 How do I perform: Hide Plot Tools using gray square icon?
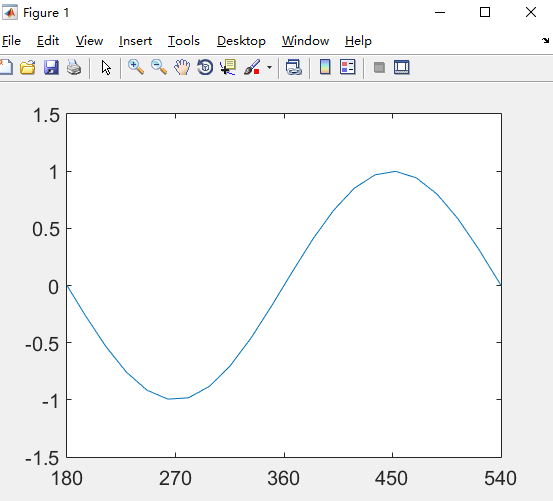coord(379,67)
